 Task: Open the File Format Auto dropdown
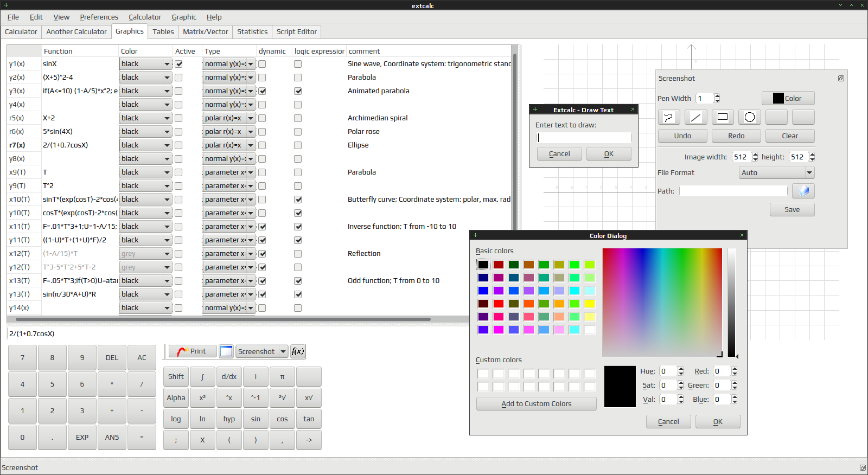777,172
